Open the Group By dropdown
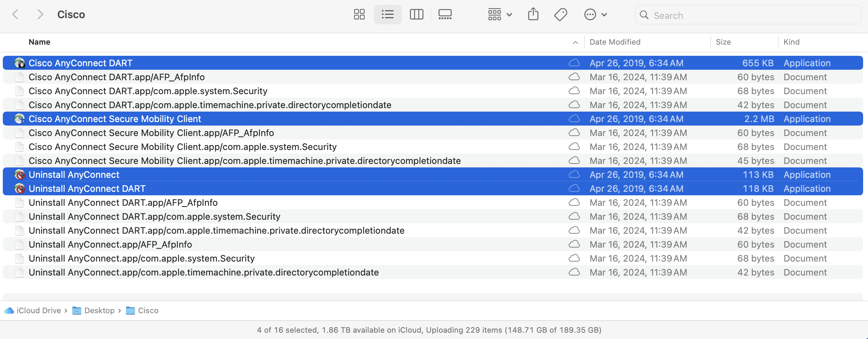The height and width of the screenshot is (339, 868). (x=500, y=15)
